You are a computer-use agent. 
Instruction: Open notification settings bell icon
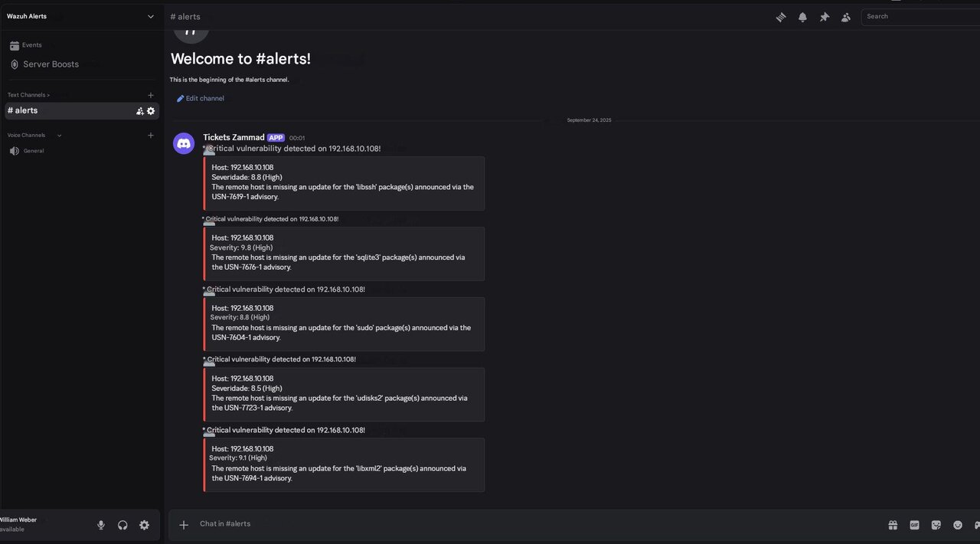coord(802,17)
